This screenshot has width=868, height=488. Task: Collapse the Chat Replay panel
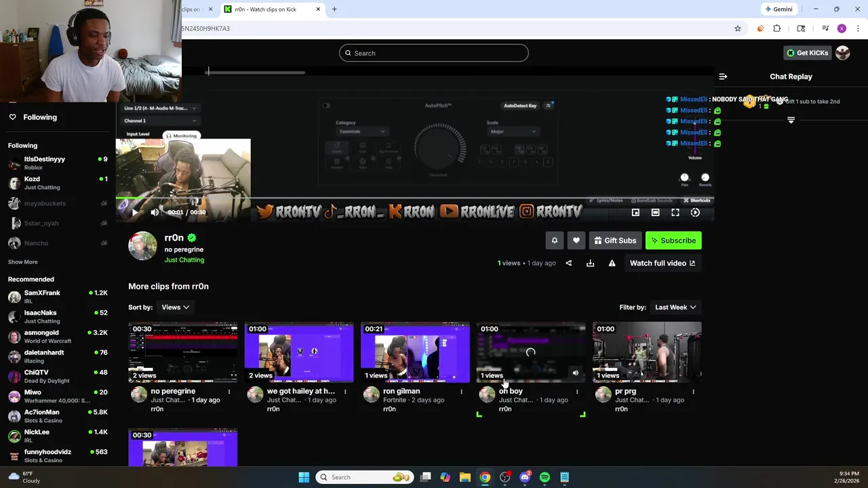pyautogui.click(x=723, y=77)
